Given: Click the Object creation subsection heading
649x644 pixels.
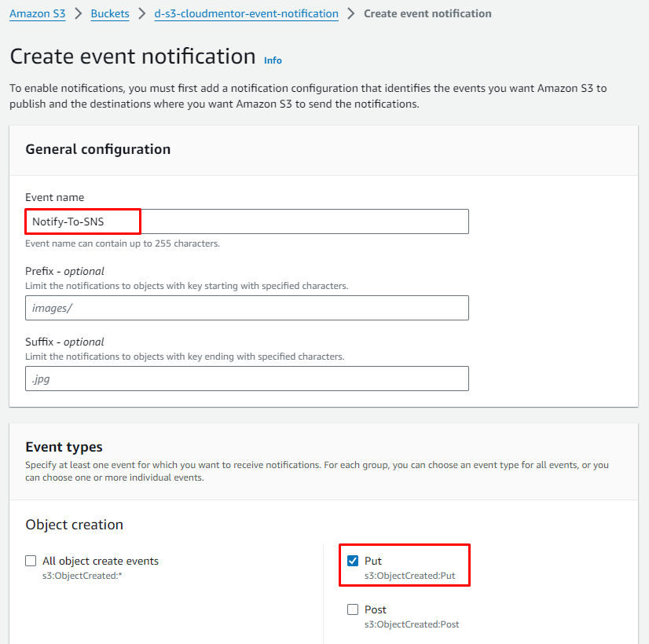Looking at the screenshot, I should coord(74,525).
